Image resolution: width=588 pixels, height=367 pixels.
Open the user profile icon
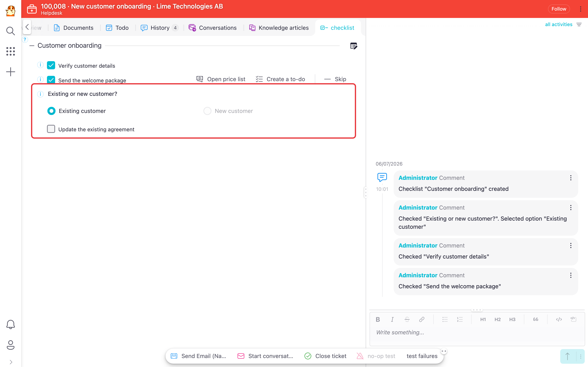click(10, 345)
